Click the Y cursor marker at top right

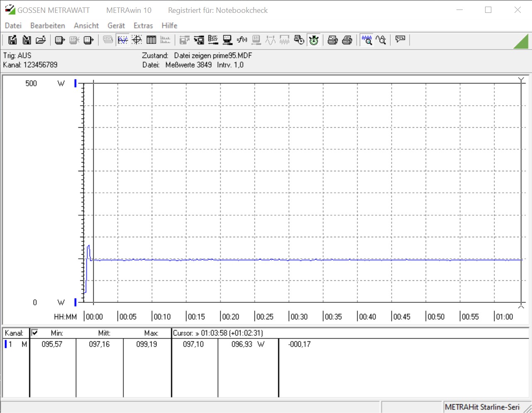tap(521, 80)
